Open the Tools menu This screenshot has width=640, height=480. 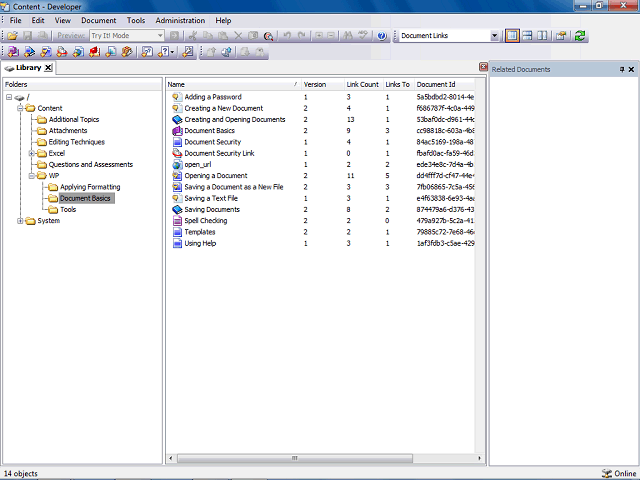(136, 20)
